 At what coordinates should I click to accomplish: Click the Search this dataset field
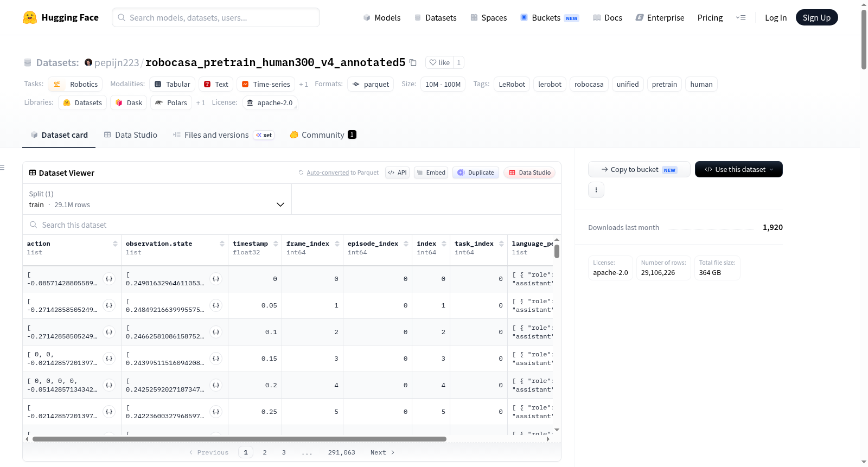(292, 225)
